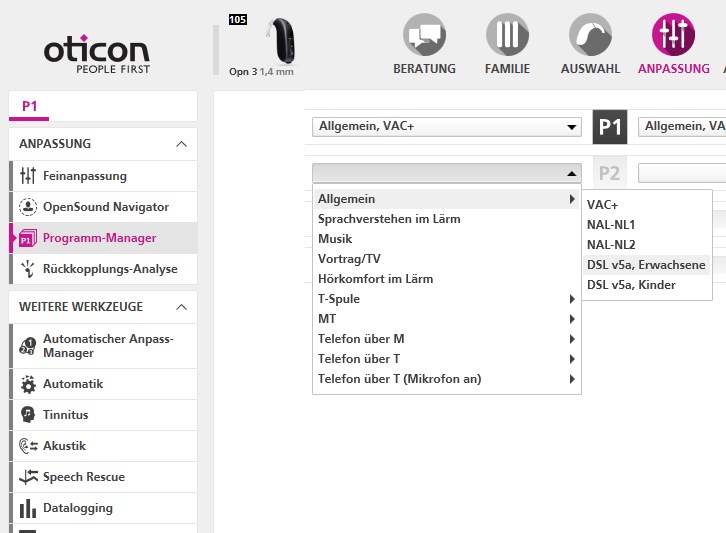Choose DSL v5a, Erwachsene rationale

[647, 265]
